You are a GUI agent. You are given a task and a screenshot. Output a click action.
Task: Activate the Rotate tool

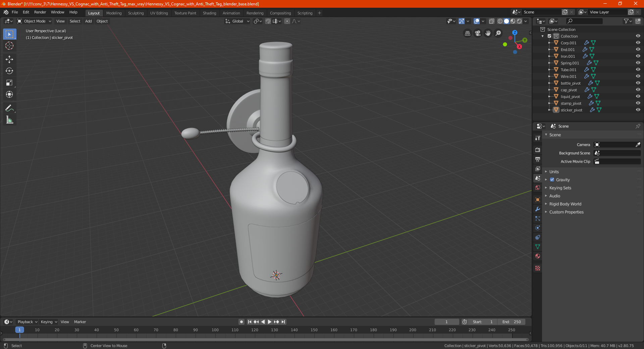pyautogui.click(x=9, y=71)
